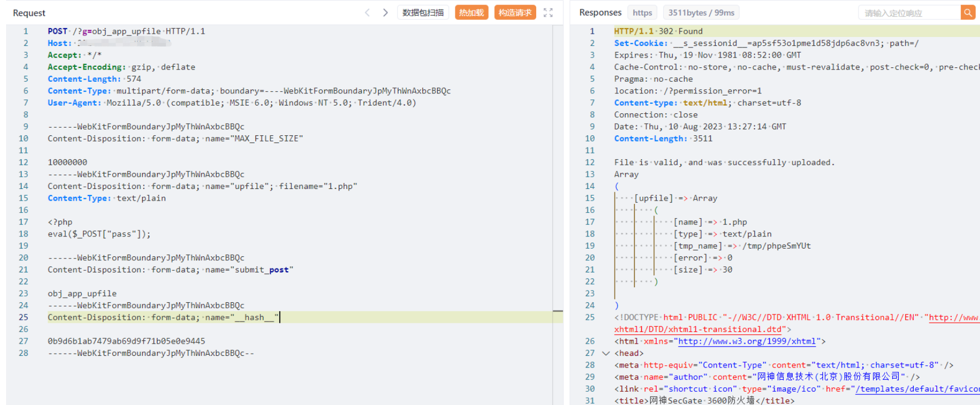Collapse the <head> fold arrow at line 27
Screen dimensions: 980x405
[x=606, y=353]
